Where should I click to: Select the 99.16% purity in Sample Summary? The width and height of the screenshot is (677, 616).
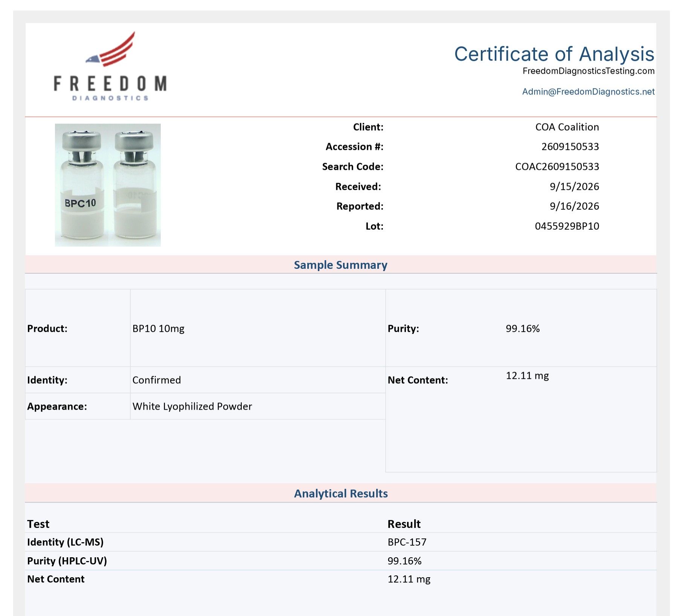click(523, 328)
